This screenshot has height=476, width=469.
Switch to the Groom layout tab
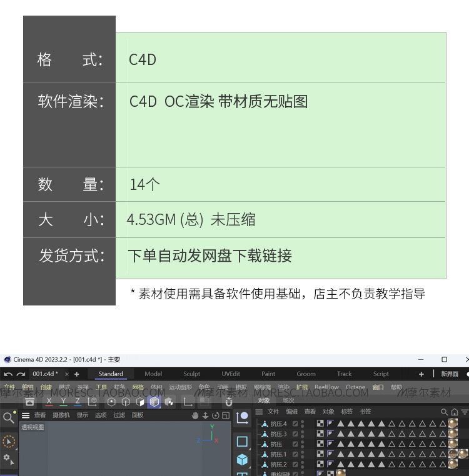tap(306, 374)
